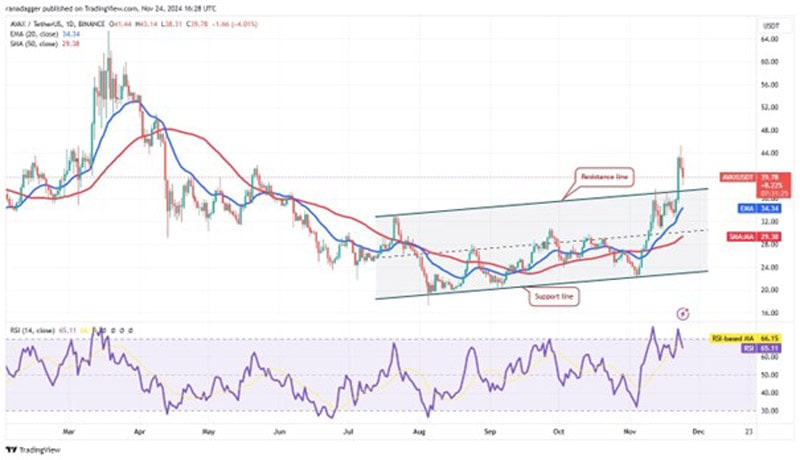Click the circular event marker near Dec
800x460 pixels.
pos(684,314)
